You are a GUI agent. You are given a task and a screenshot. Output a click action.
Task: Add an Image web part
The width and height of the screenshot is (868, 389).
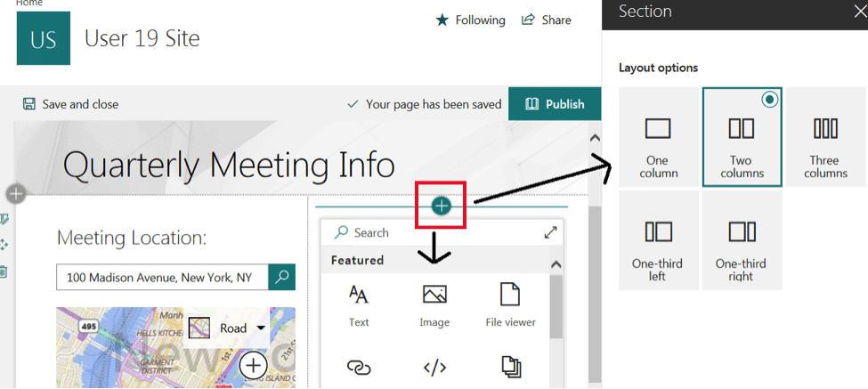pyautogui.click(x=434, y=305)
